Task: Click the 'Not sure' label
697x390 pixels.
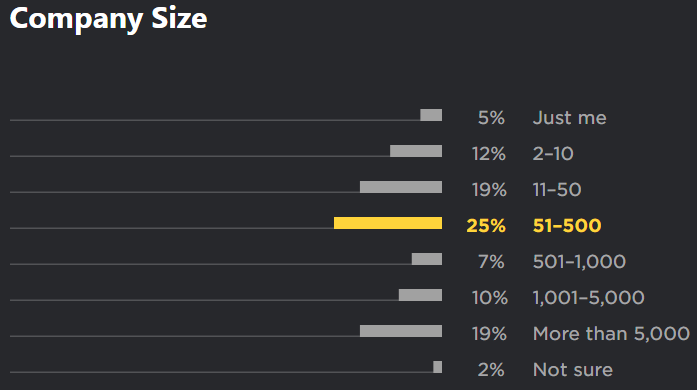Action: pyautogui.click(x=573, y=370)
